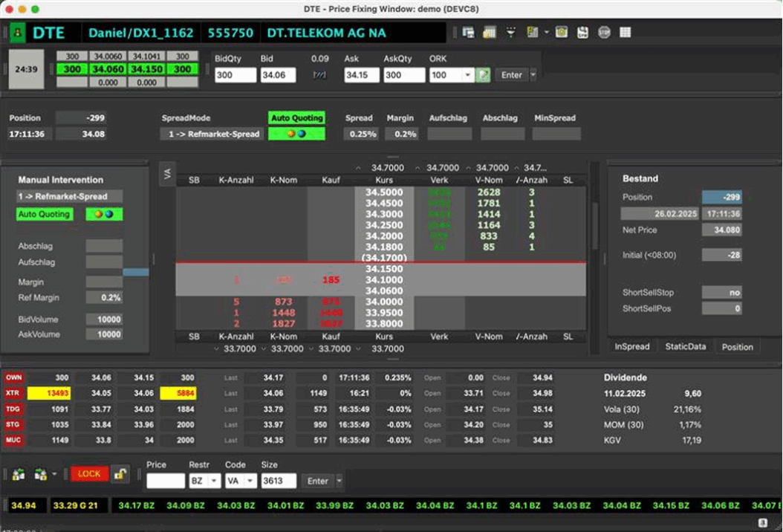Click the STOP icon in the toolbar
Viewport: 783px width, 532px height.
pos(603,32)
